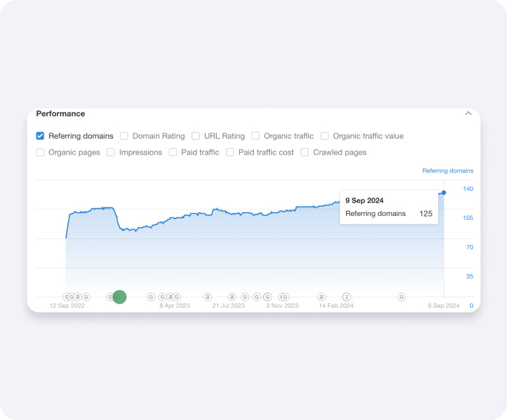Click the 21 Jul 2023 date label
Viewport: 507px width, 420px height.
point(228,306)
